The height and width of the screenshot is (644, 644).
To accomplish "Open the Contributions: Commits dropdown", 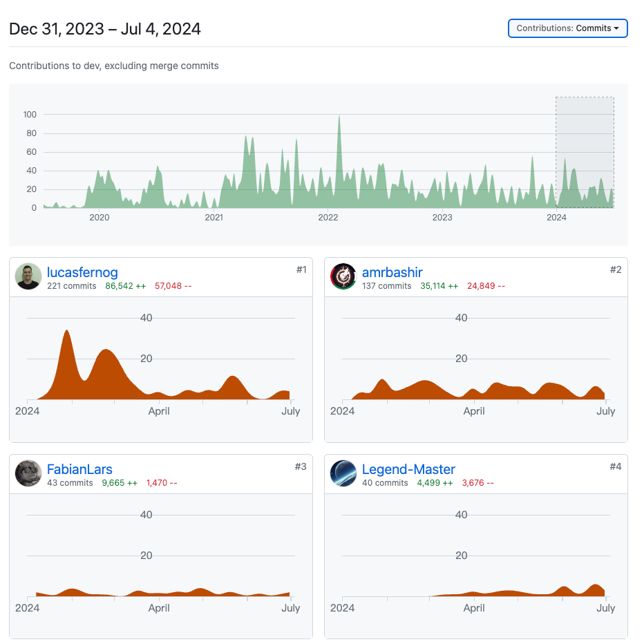I will coord(567,28).
